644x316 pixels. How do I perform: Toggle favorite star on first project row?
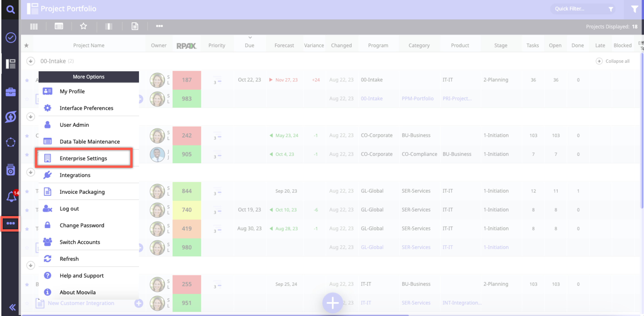tap(27, 80)
